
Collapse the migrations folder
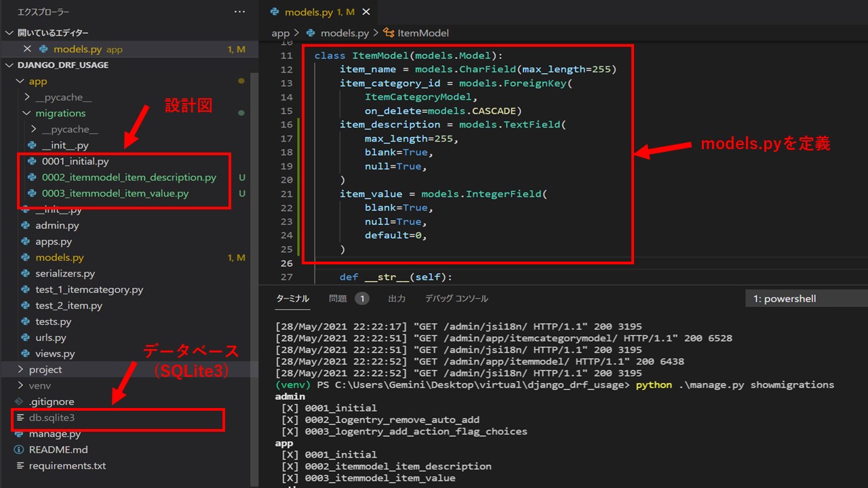point(26,113)
